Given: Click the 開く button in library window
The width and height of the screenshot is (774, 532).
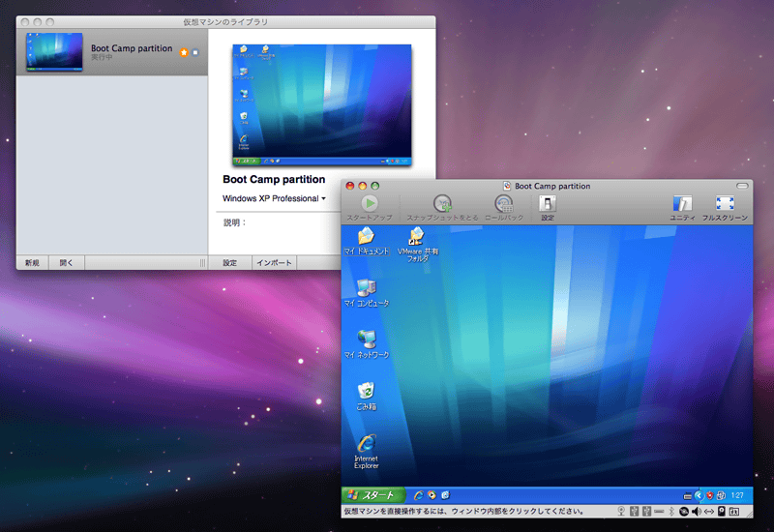Looking at the screenshot, I should [66, 262].
